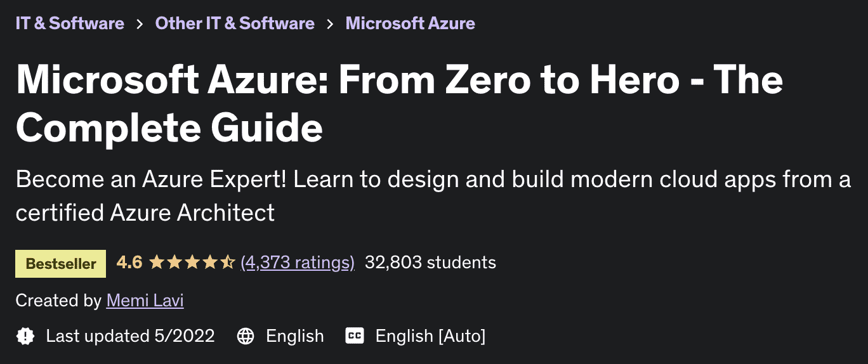Open the IT & Software breadcrumb
Screen dimensions: 868x364
coord(70,23)
